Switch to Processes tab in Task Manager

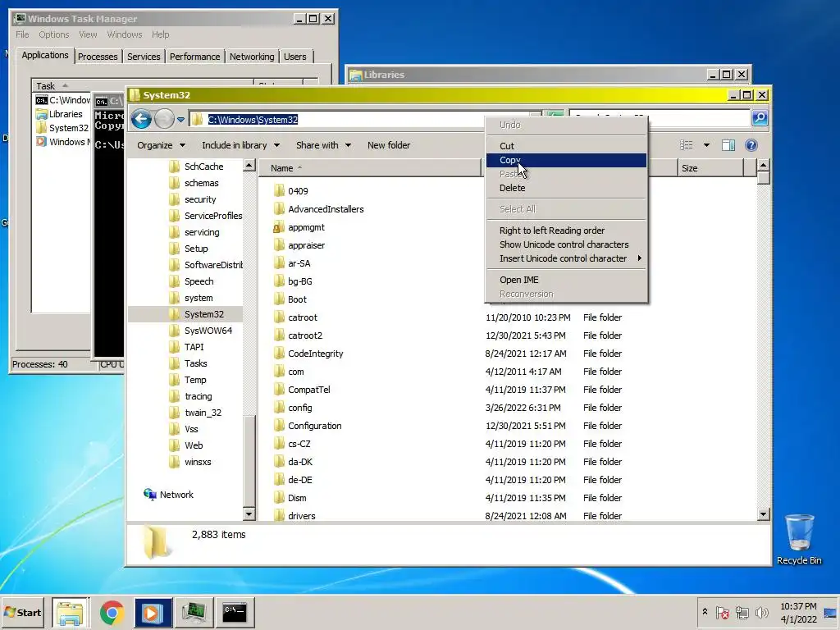click(x=98, y=57)
